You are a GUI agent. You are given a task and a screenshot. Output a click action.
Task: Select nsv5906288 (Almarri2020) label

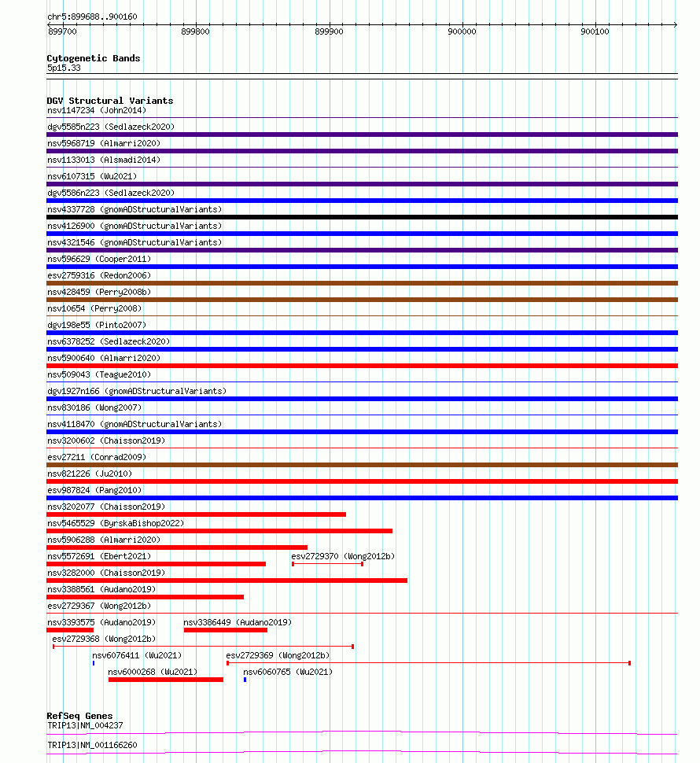click(x=104, y=540)
